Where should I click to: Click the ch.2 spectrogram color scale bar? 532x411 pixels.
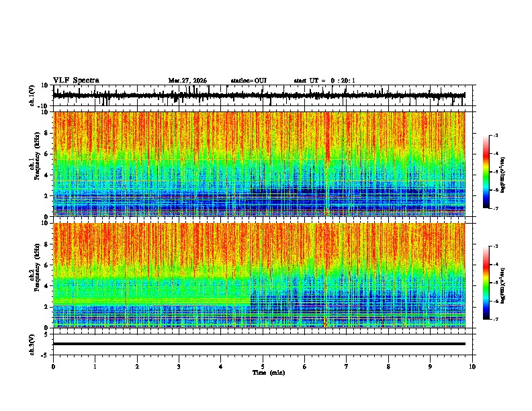tap(486, 283)
